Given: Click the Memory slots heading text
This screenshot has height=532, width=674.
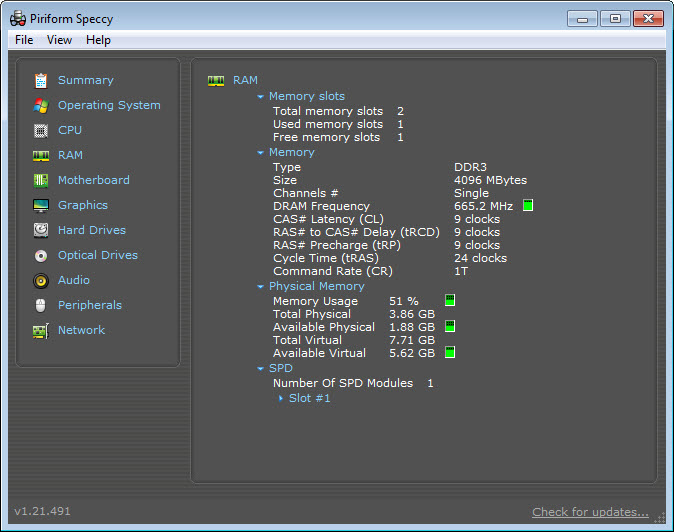Looking at the screenshot, I should point(307,96).
